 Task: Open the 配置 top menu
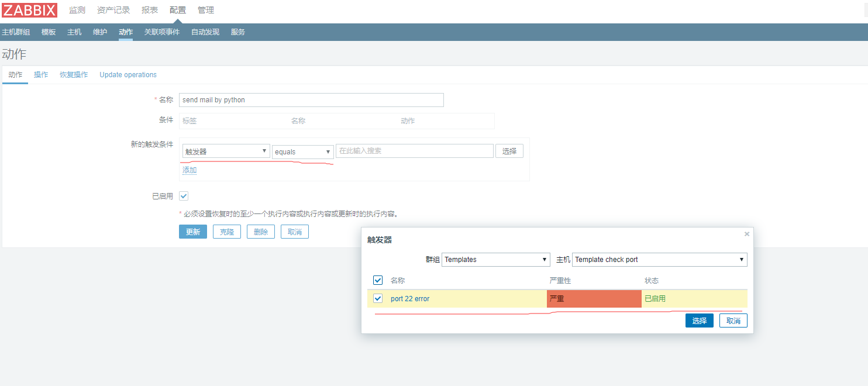[x=178, y=11]
